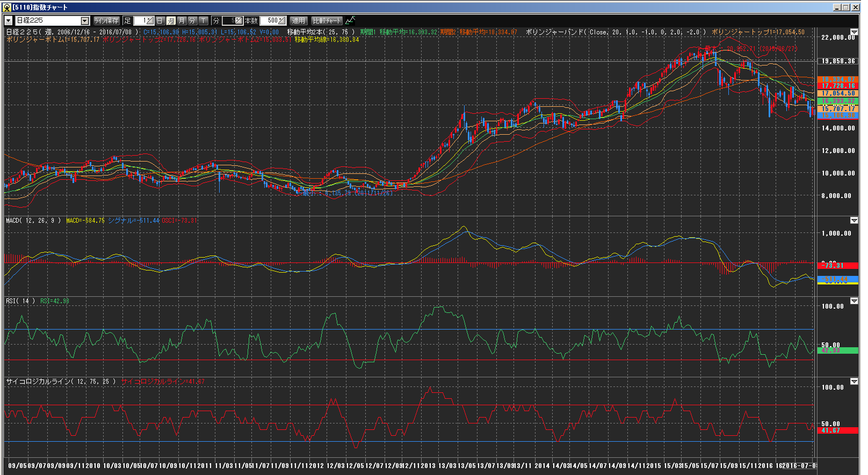Image resolution: width=868 pixels, height=475 pixels.
Task: Expand the MACD panel options arrow
Action: pos(854,221)
